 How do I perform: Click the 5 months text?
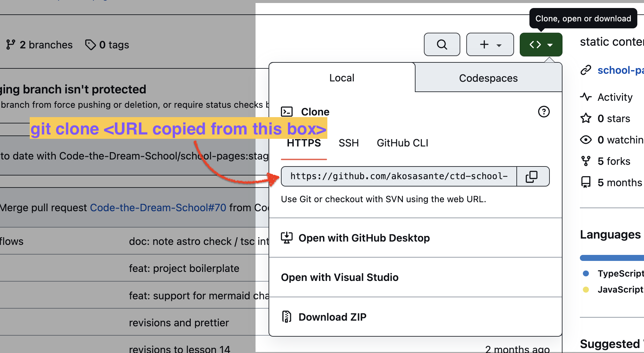pyautogui.click(x=621, y=183)
